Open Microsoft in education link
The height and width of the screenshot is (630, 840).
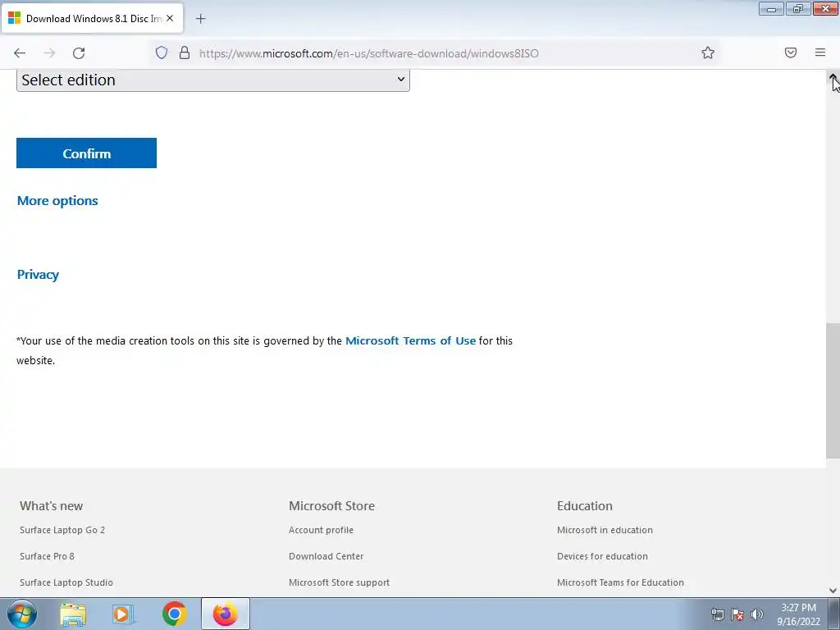coord(605,530)
